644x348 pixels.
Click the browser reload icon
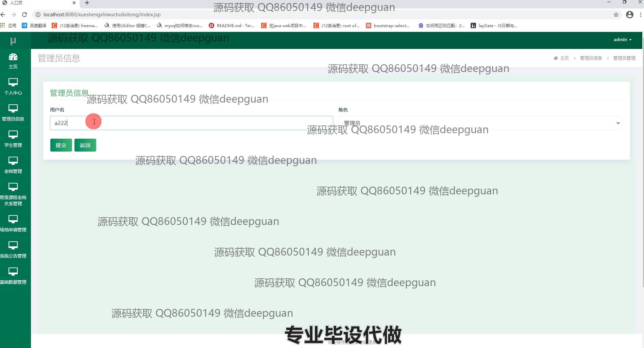click(24, 15)
